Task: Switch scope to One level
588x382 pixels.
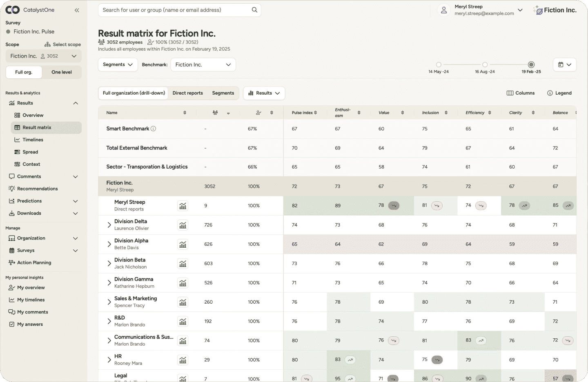Action: click(62, 72)
